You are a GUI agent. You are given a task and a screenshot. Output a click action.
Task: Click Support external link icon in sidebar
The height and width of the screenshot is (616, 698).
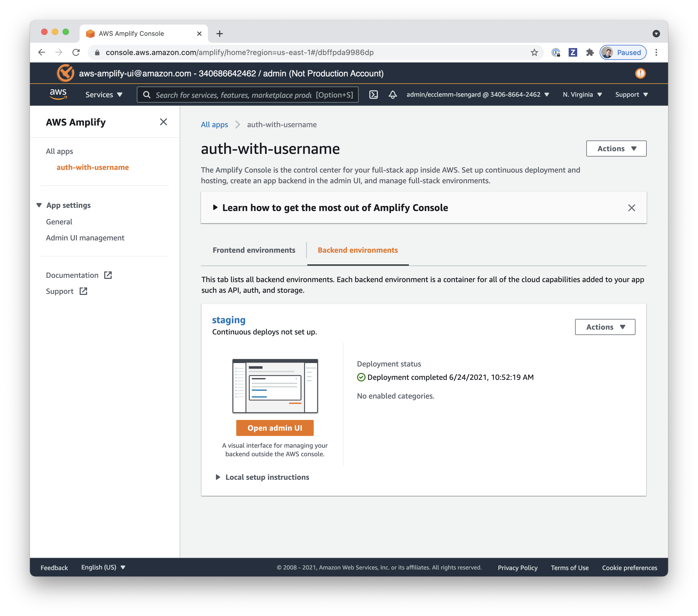[x=83, y=291]
